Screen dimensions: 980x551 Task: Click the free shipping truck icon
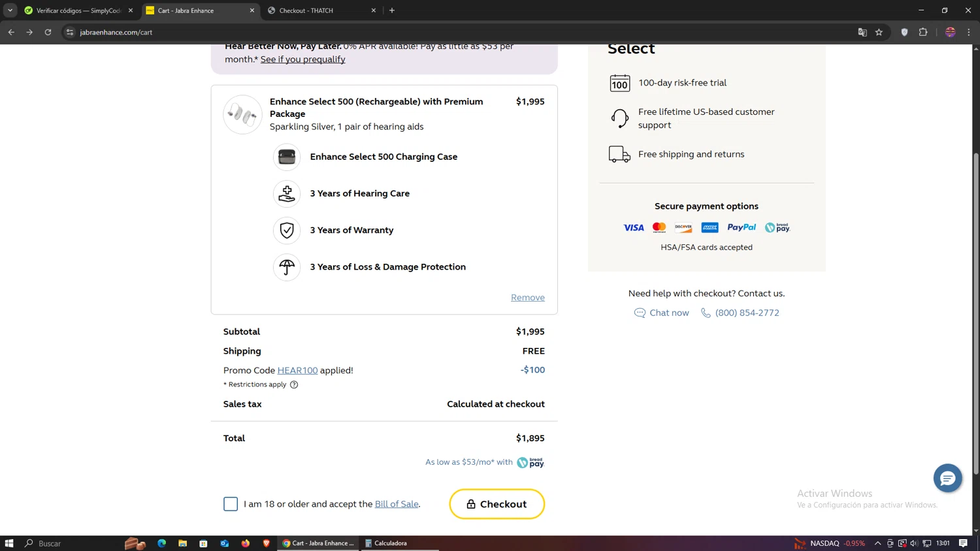click(x=619, y=154)
